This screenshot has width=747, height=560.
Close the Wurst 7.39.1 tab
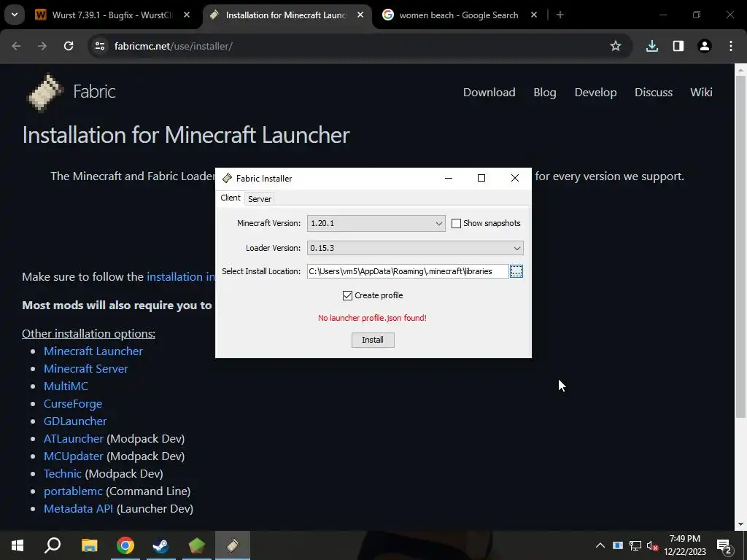pyautogui.click(x=187, y=15)
